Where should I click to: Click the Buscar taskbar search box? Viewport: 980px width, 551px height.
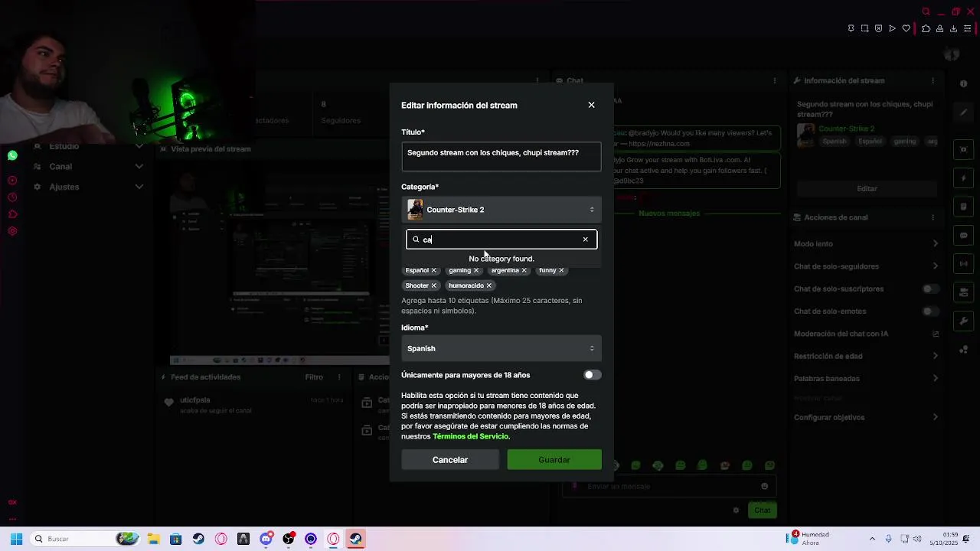[x=84, y=539]
